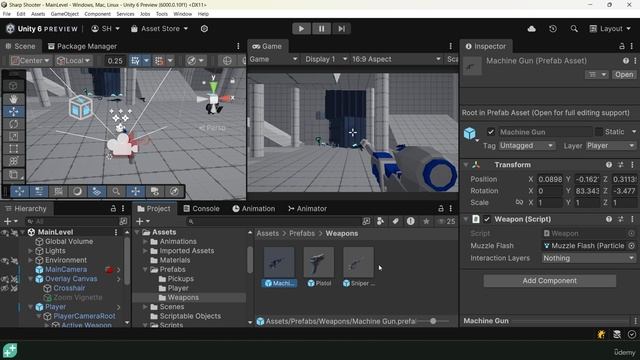Screen dimensions: 640x360
Task: Expand the Lights object in Hierarchy
Action: (30, 251)
